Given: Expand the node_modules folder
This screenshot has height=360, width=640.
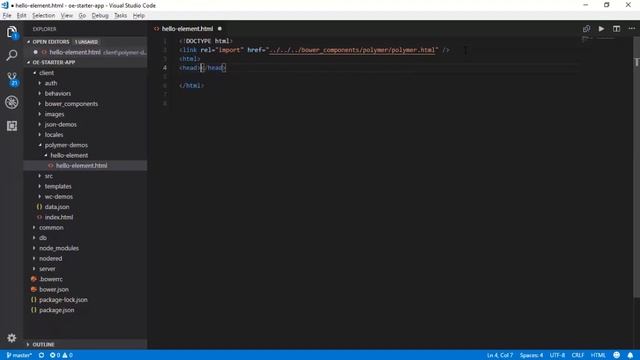Looking at the screenshot, I should [34, 248].
